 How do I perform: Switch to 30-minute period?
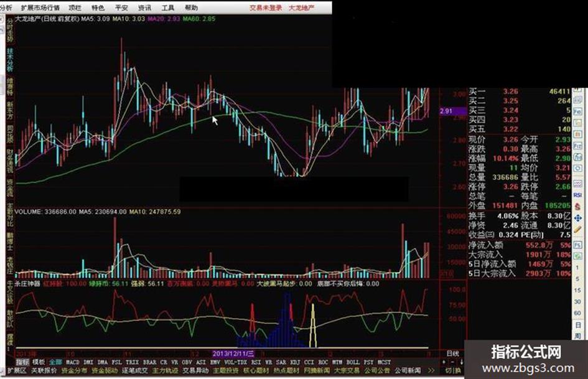(577, 301)
